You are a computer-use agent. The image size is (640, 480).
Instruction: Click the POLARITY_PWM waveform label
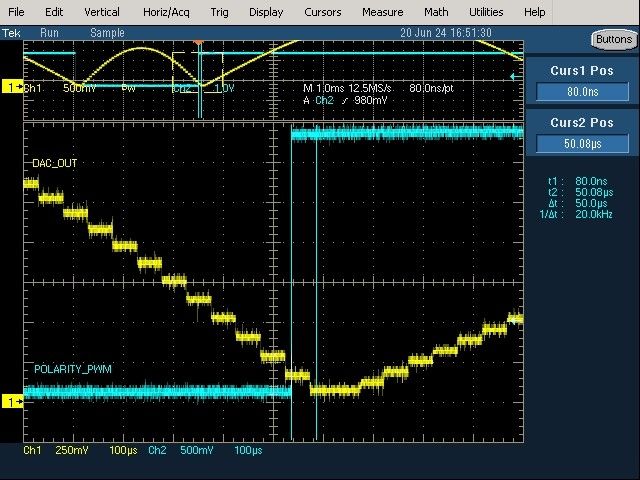pos(73,369)
